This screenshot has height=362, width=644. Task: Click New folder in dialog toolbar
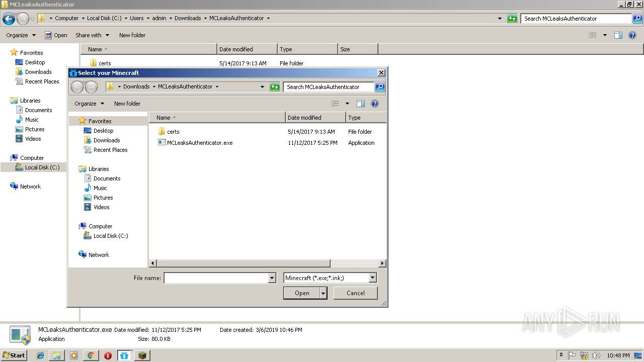pos(127,104)
